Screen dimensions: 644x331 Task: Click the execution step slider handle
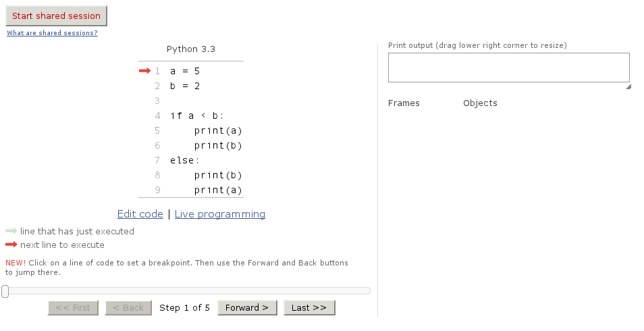5,291
